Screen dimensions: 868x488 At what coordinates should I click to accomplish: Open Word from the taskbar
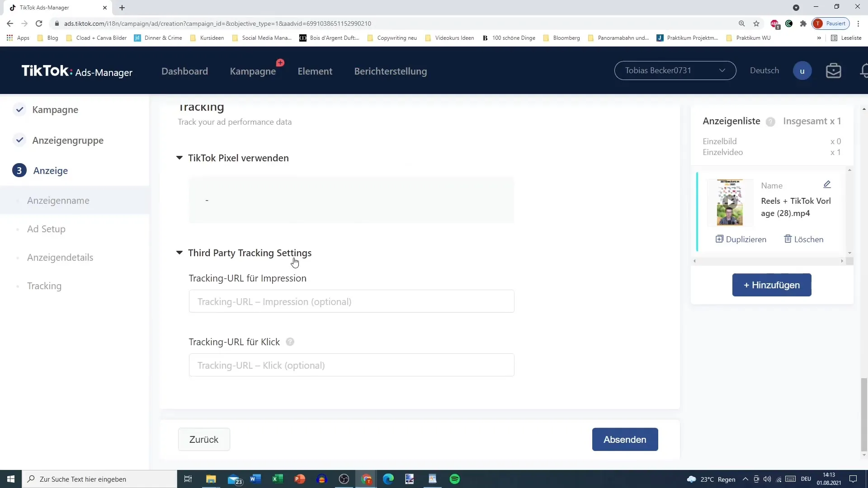click(255, 479)
